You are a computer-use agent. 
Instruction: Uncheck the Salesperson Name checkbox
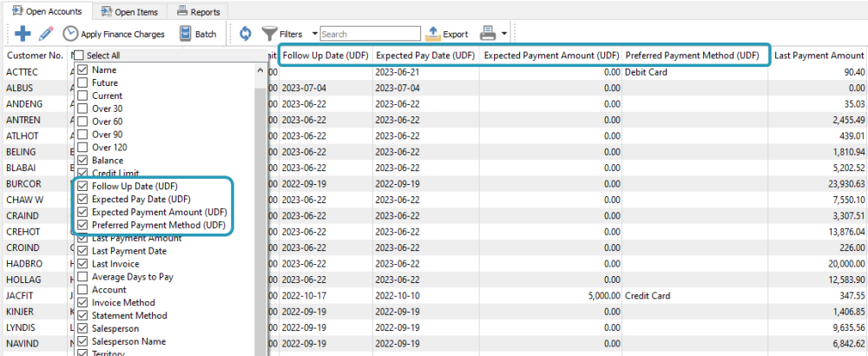coord(82,341)
